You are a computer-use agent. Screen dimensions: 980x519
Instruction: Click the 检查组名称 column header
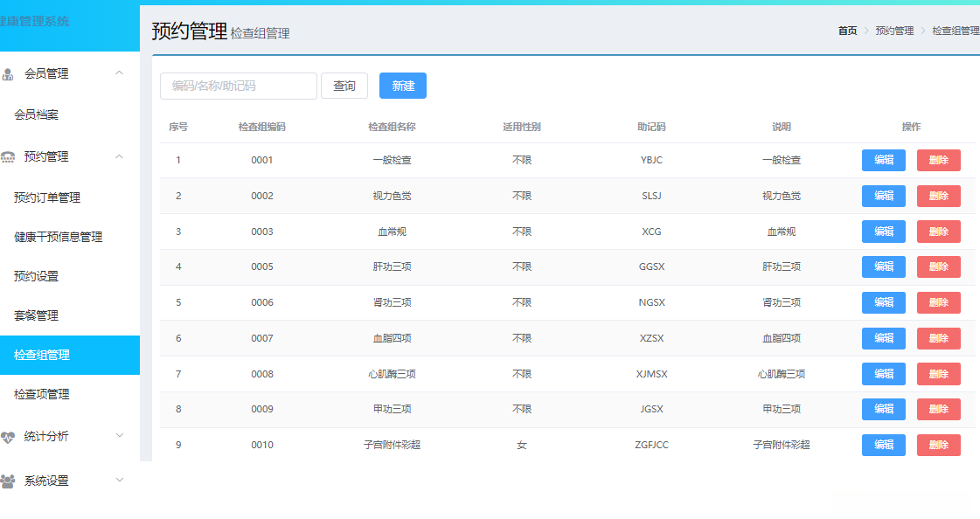click(x=392, y=127)
